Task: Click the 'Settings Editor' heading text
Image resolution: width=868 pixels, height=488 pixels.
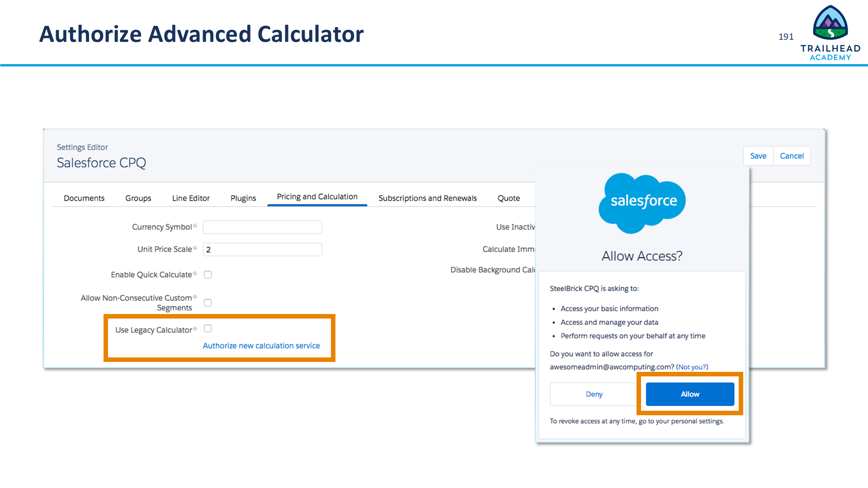Action: (82, 147)
